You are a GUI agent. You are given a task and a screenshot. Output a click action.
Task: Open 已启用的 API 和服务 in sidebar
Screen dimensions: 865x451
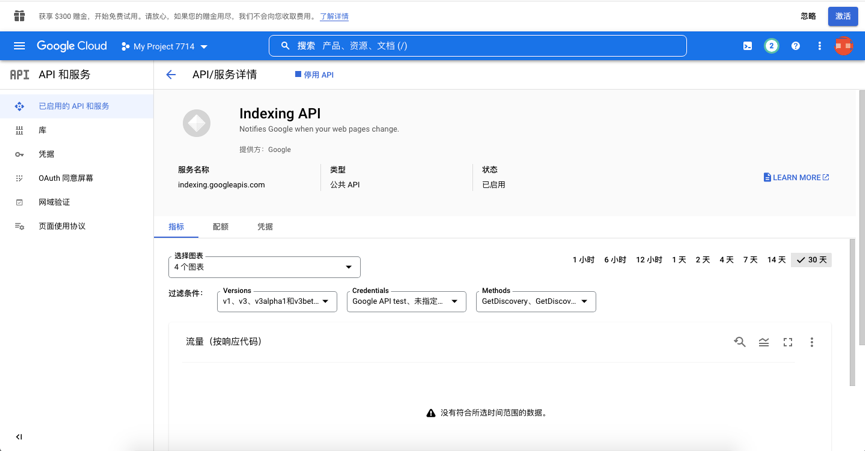(x=77, y=106)
